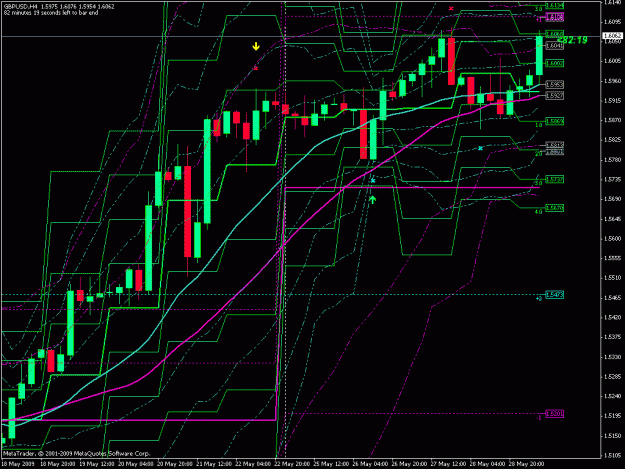Select the gray 1.6041 price label
Image resolution: width=625 pixels, height=469 pixels.
pyautogui.click(x=554, y=46)
